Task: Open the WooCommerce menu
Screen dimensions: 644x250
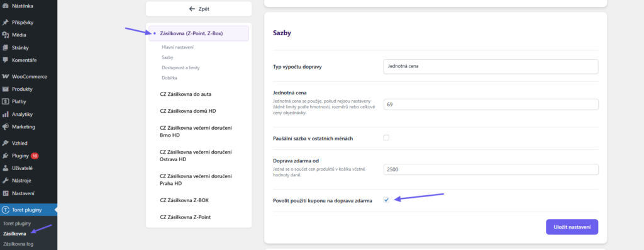Action: (x=29, y=76)
